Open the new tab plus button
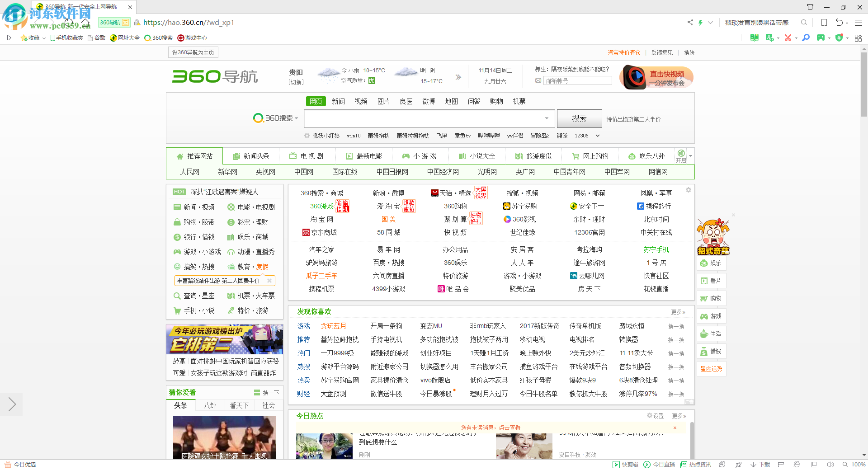Viewport: 868px width, 470px height. pyautogui.click(x=144, y=7)
